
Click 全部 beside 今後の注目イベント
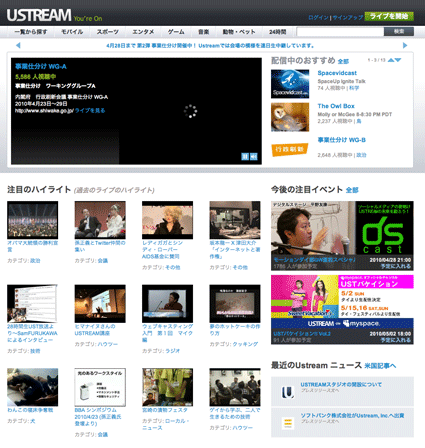click(x=352, y=190)
